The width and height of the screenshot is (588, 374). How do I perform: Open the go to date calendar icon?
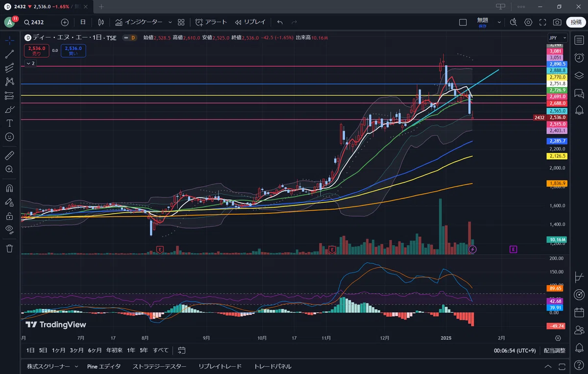pyautogui.click(x=182, y=350)
